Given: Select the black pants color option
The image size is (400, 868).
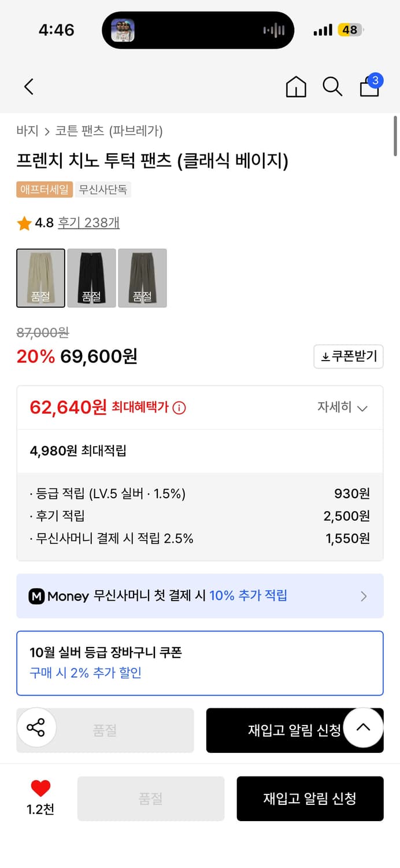Looking at the screenshot, I should [91, 278].
